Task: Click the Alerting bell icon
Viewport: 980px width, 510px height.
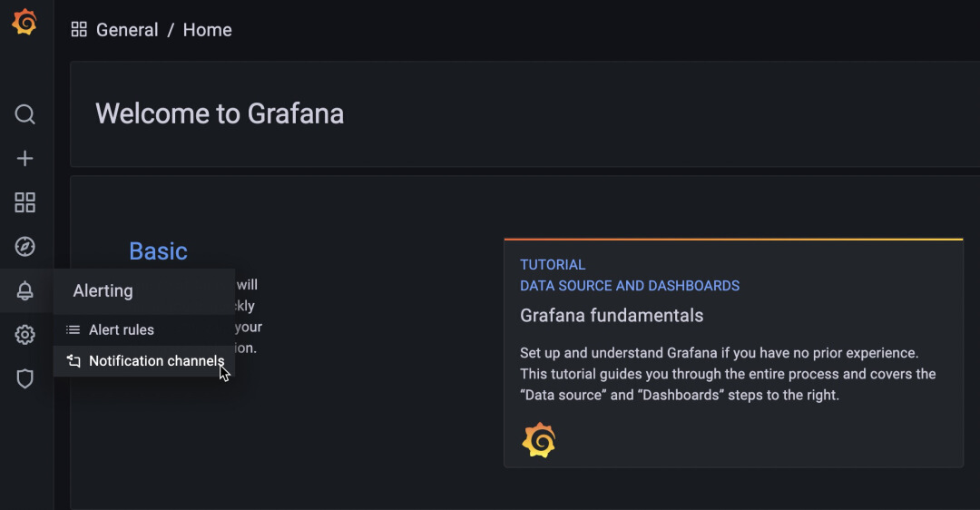Action: coord(25,290)
